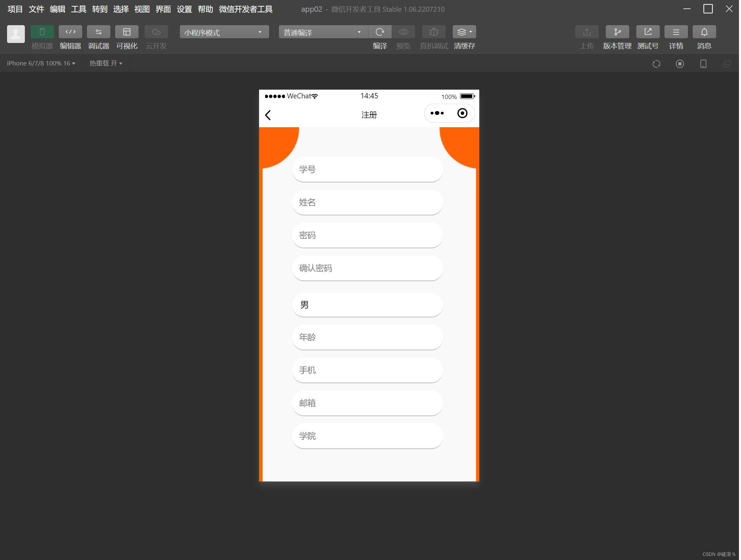Screen dimensions: 741x560
Task: Open the 编辑 menu
Action: [x=57, y=9]
